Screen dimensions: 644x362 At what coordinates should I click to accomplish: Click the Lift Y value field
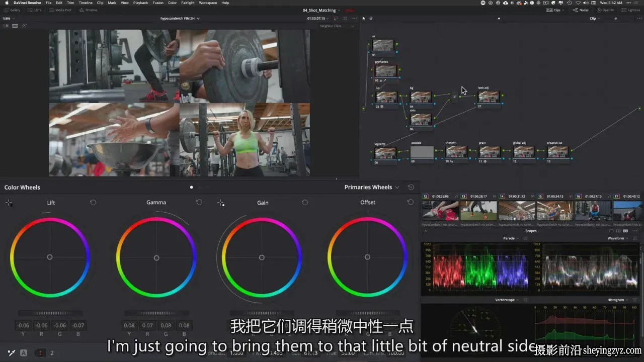pos(23,325)
